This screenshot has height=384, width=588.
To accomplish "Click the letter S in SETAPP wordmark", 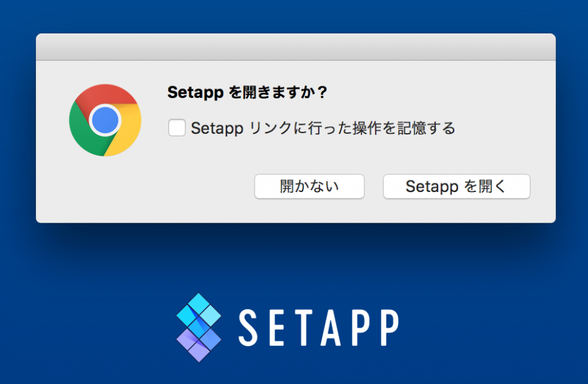I will tap(250, 328).
